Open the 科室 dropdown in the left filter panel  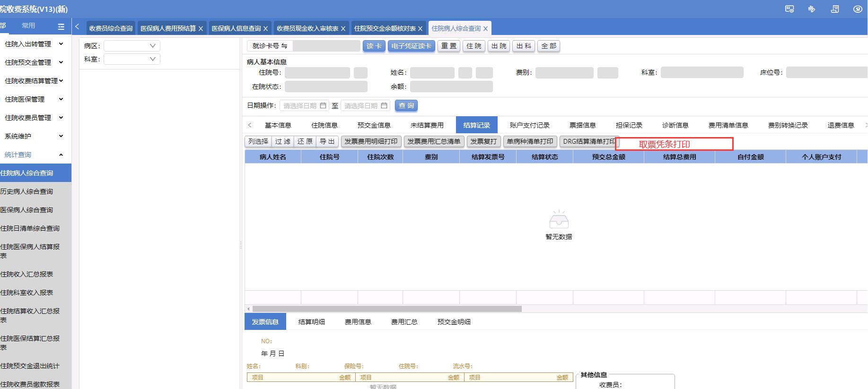pyautogui.click(x=132, y=59)
